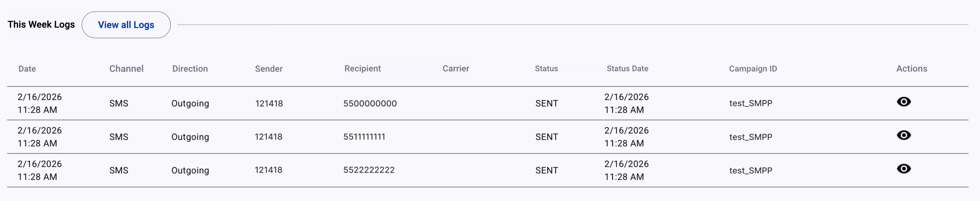Click the Actions column header
This screenshot has height=201, width=980.
tap(912, 69)
